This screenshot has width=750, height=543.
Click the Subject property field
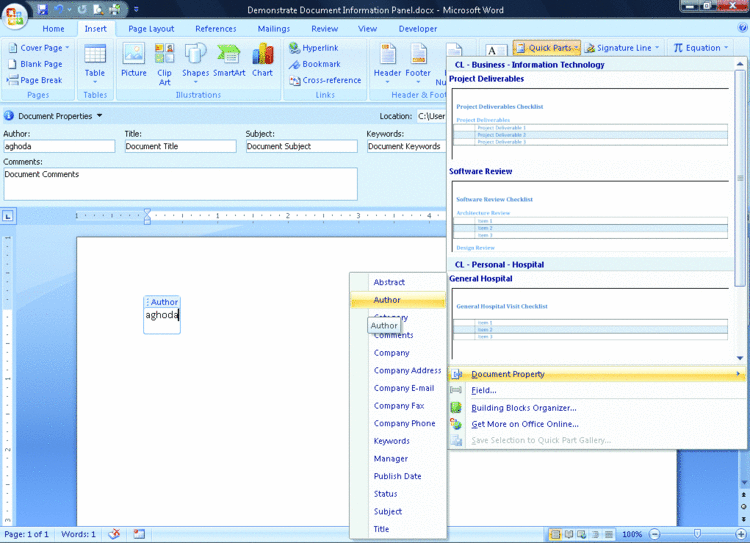[x=301, y=146]
